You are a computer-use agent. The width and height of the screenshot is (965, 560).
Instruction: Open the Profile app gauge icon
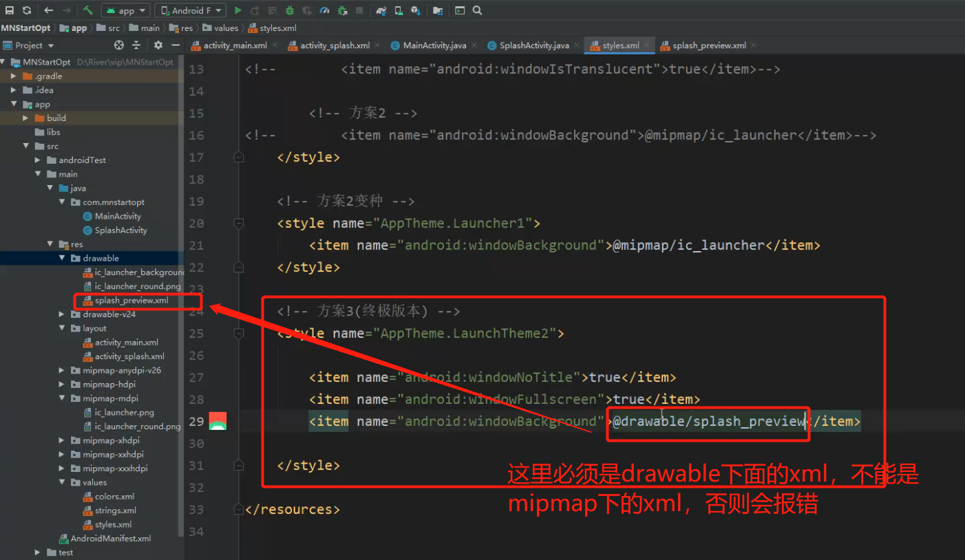click(324, 10)
